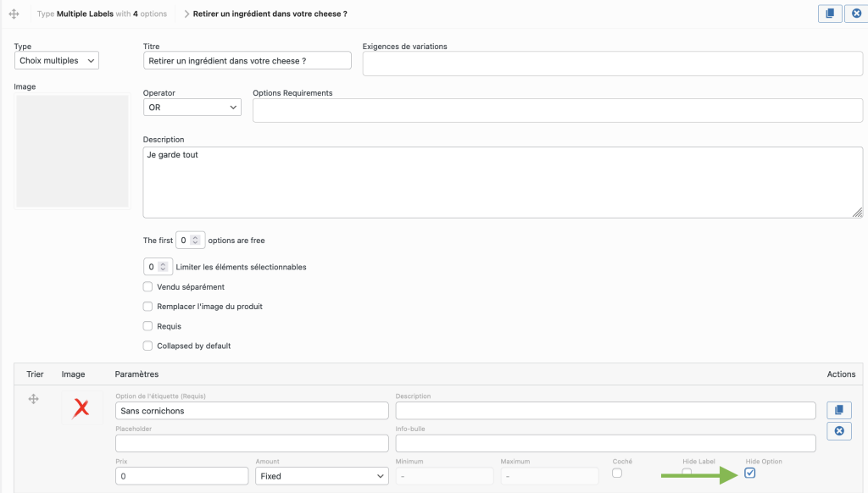This screenshot has height=493, width=868.
Task: Click the stepper on The first options free
Action: pyautogui.click(x=195, y=241)
